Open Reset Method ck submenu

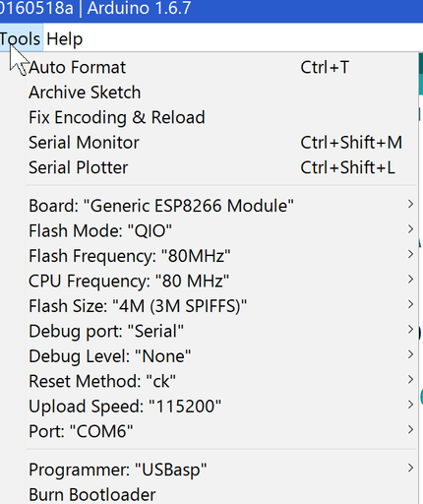[221, 381]
